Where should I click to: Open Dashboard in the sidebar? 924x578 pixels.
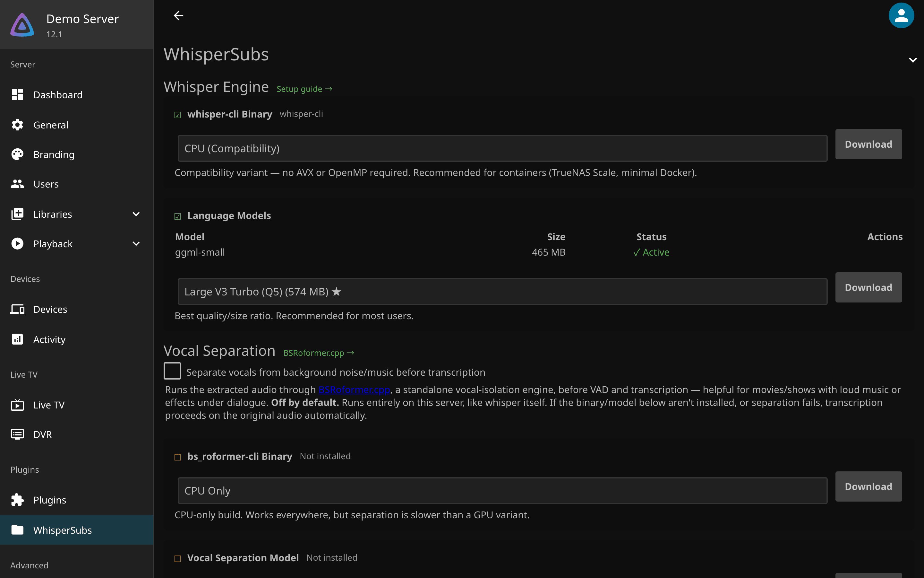tap(77, 94)
